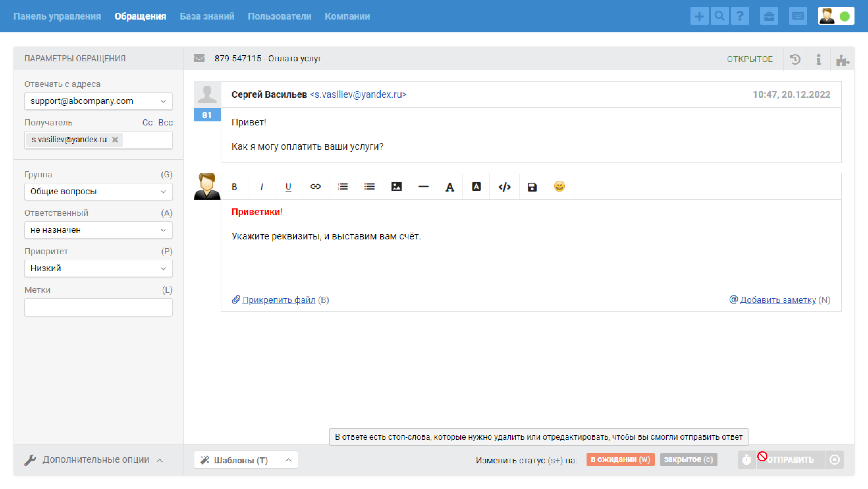Viewport: 868px width, 489px height.
Task: Click timestamp 10:47, 20.12.2022
Action: (791, 95)
